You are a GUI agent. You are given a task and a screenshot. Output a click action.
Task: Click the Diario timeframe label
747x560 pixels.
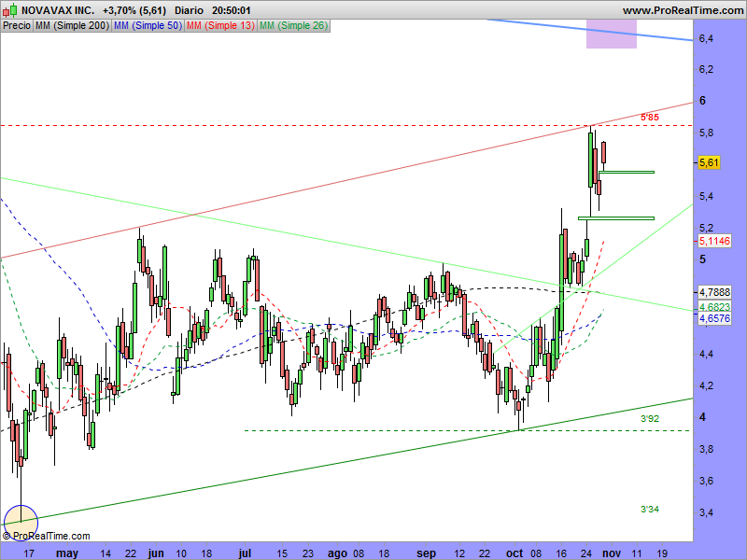tap(189, 10)
